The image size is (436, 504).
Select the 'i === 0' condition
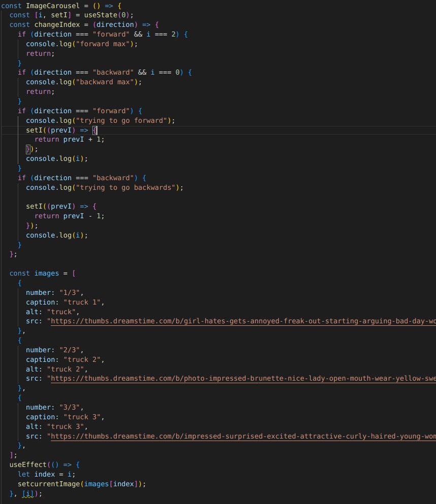coord(165,72)
